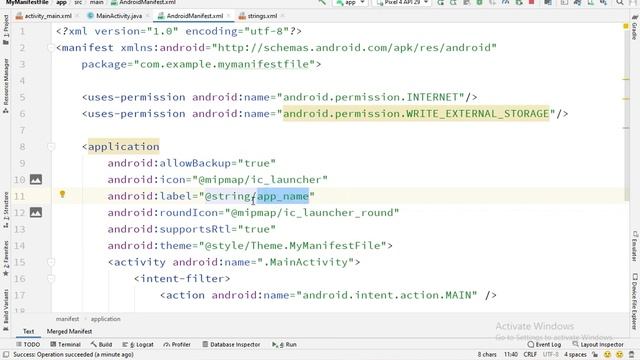Open the Build Variants side panel
The width and height of the screenshot is (640, 360).
pyautogui.click(x=6, y=309)
